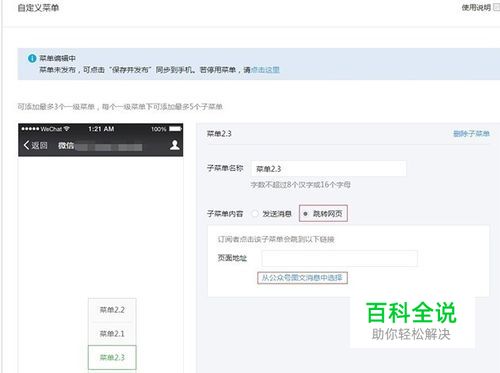Screen dimensions: 500x373
Task: Click the 1:21 AM time in the phone status bar
Action: [x=101, y=129]
